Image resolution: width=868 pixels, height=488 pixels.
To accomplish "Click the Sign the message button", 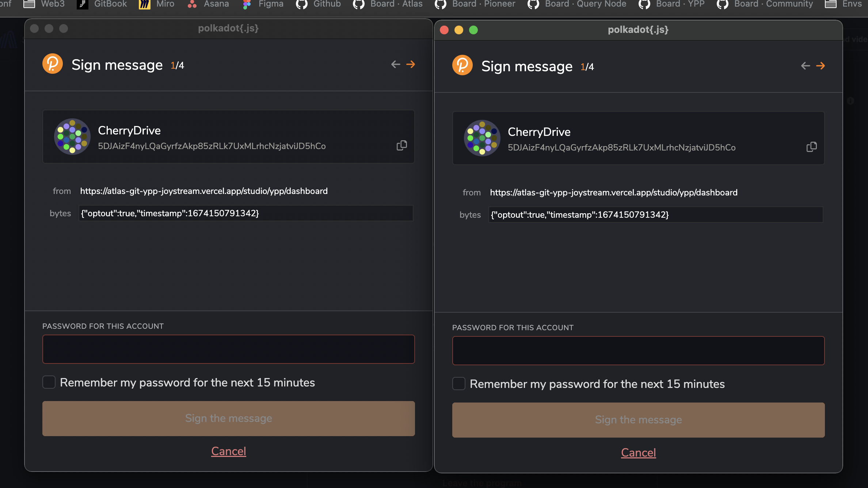I will pos(228,418).
